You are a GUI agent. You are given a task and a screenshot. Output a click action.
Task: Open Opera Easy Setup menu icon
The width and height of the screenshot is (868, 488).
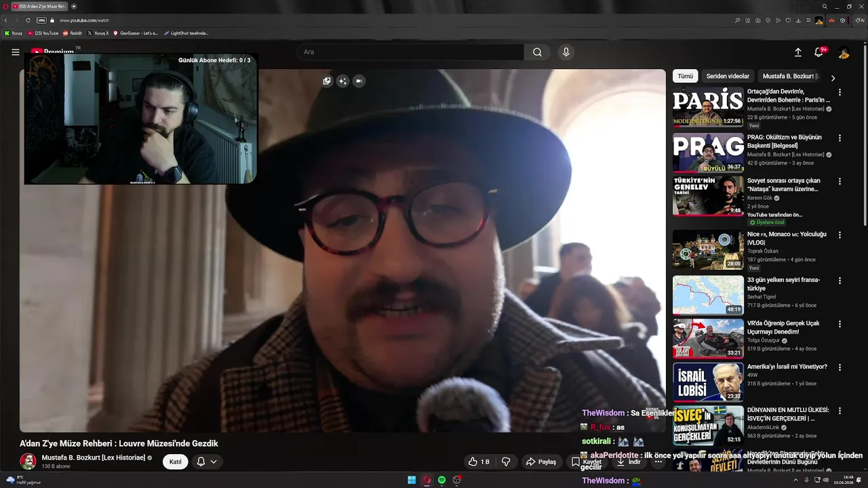tap(808, 20)
